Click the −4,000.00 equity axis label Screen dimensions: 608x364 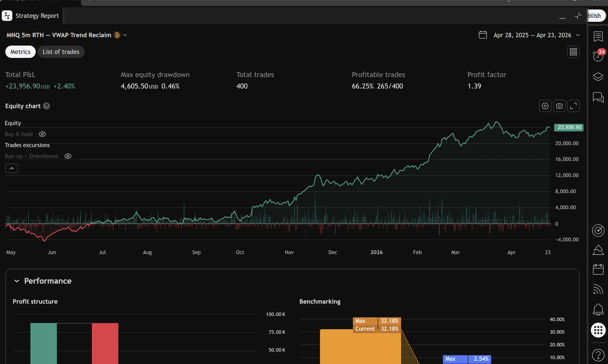[x=567, y=240]
